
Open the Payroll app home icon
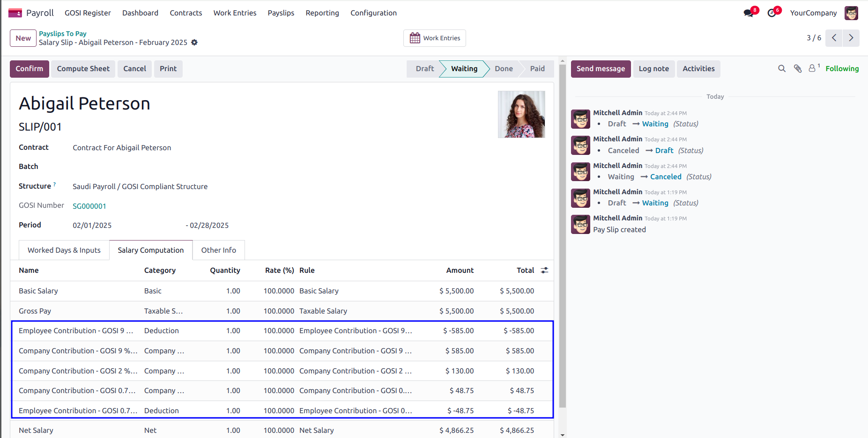(15, 13)
